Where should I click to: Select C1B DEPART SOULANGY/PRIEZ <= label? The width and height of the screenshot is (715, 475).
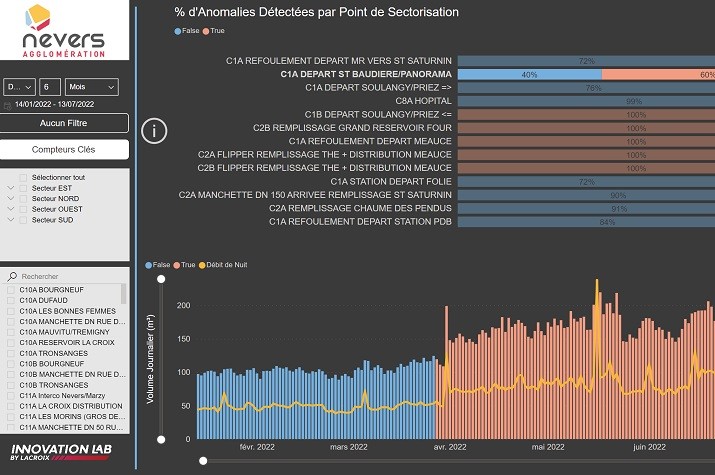[x=378, y=114]
